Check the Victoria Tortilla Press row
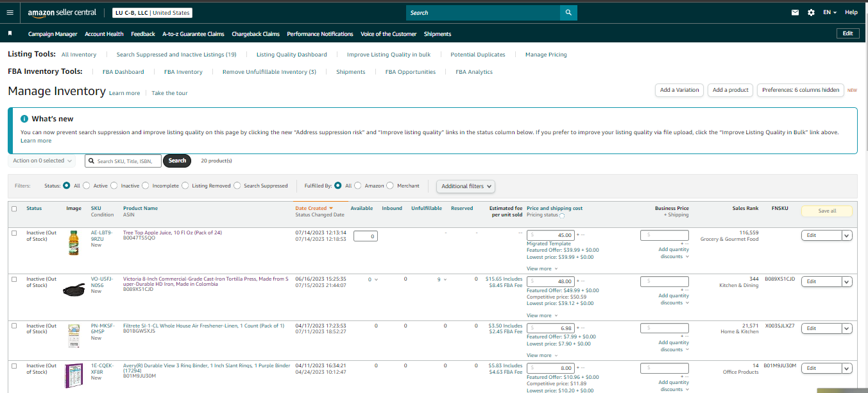 tap(14, 279)
